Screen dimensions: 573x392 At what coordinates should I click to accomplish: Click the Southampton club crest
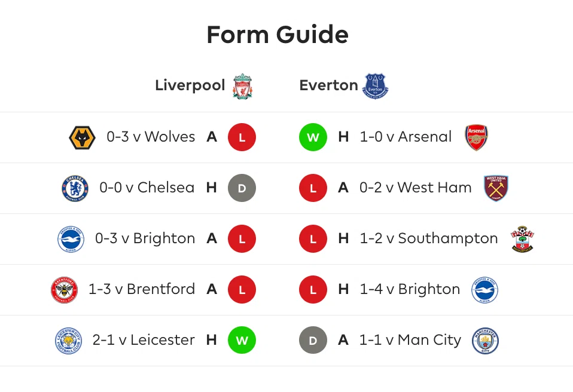tap(522, 239)
